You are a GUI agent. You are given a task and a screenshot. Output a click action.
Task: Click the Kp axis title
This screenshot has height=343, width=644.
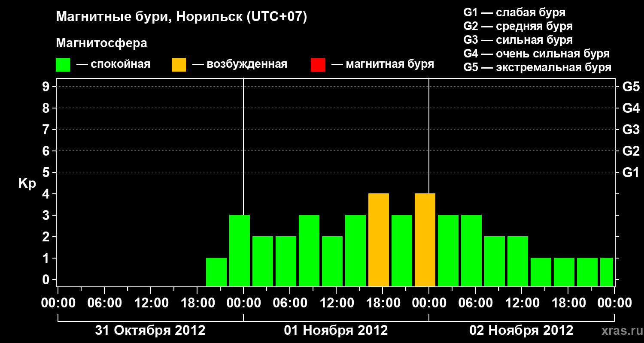[27, 184]
